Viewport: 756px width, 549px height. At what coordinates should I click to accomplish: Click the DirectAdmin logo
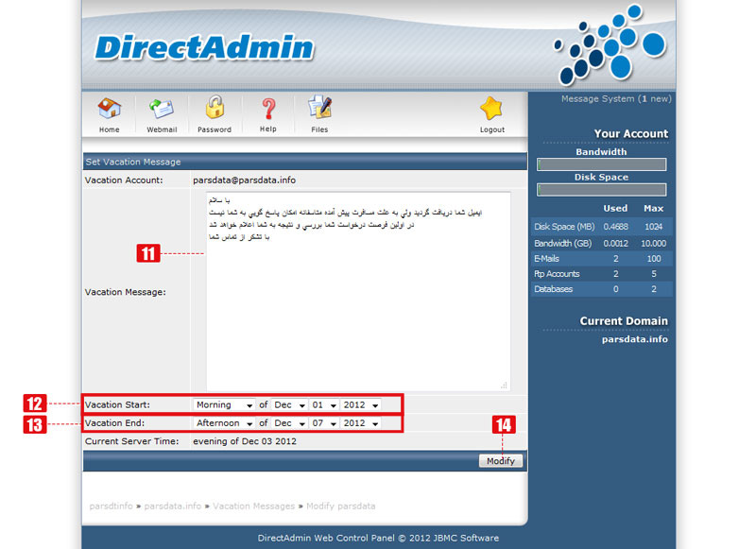204,47
